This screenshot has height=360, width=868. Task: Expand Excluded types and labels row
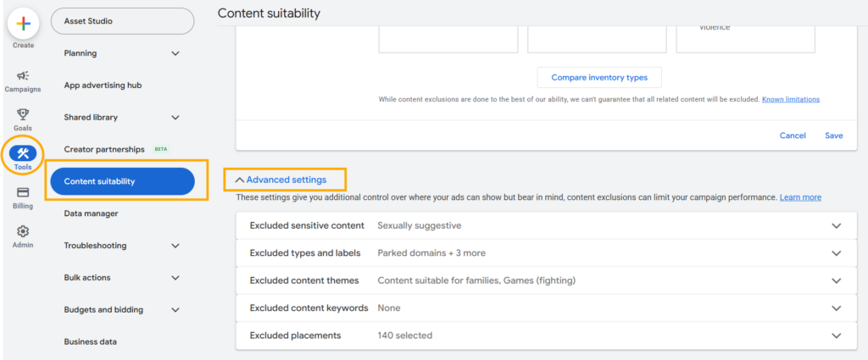(x=836, y=253)
